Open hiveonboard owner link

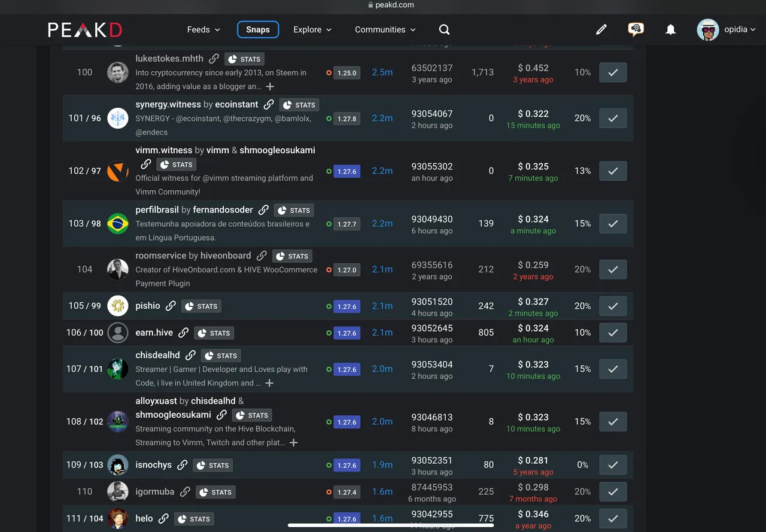226,256
